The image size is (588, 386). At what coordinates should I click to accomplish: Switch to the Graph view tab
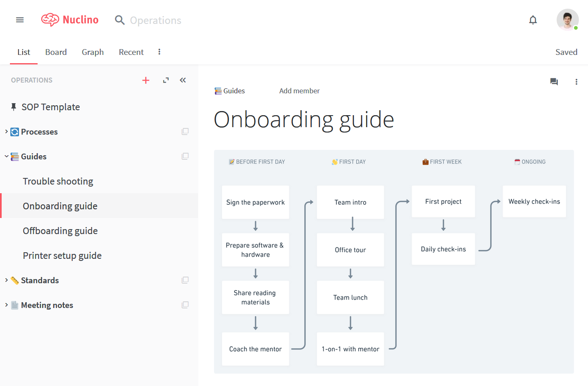click(93, 52)
